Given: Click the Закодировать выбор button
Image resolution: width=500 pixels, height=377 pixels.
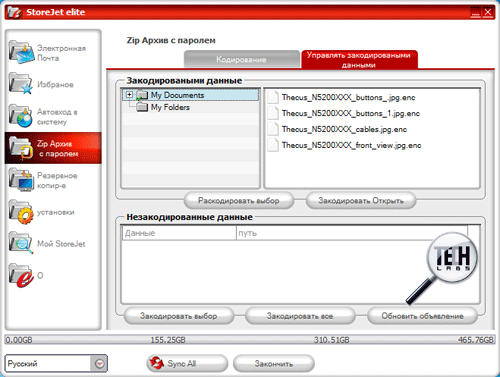Looking at the screenshot, I should pyautogui.click(x=179, y=316).
